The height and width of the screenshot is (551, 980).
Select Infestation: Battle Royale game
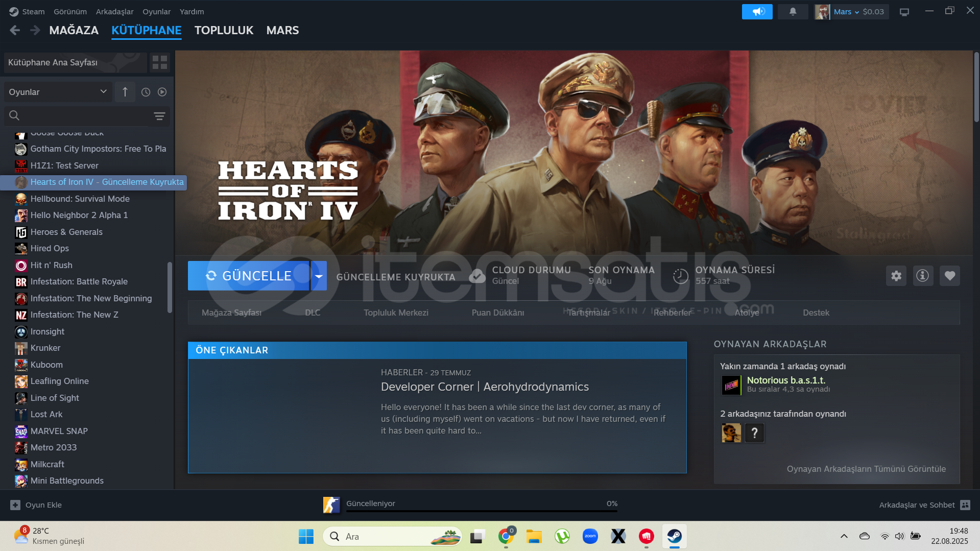point(79,281)
